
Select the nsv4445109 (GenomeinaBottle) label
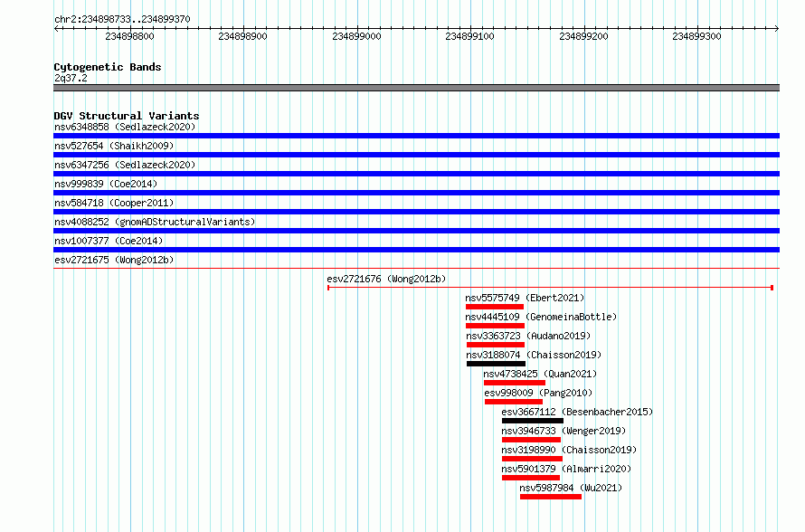pos(541,317)
